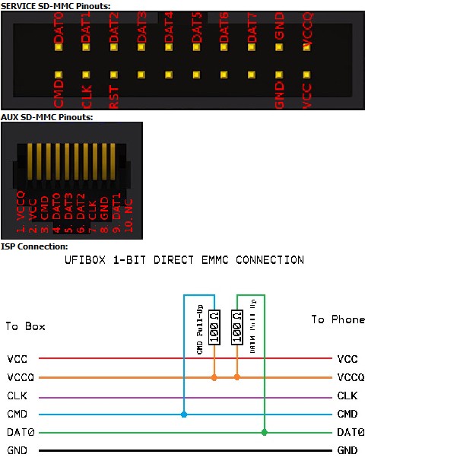Click the orange VCCQ junction under CMD resistor
476x467 pixels.
coord(214,377)
